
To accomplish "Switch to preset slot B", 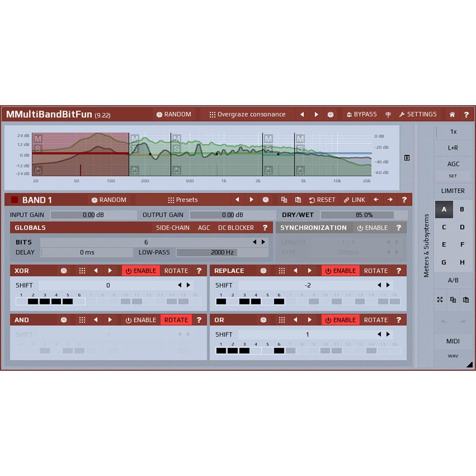I will [461, 209].
